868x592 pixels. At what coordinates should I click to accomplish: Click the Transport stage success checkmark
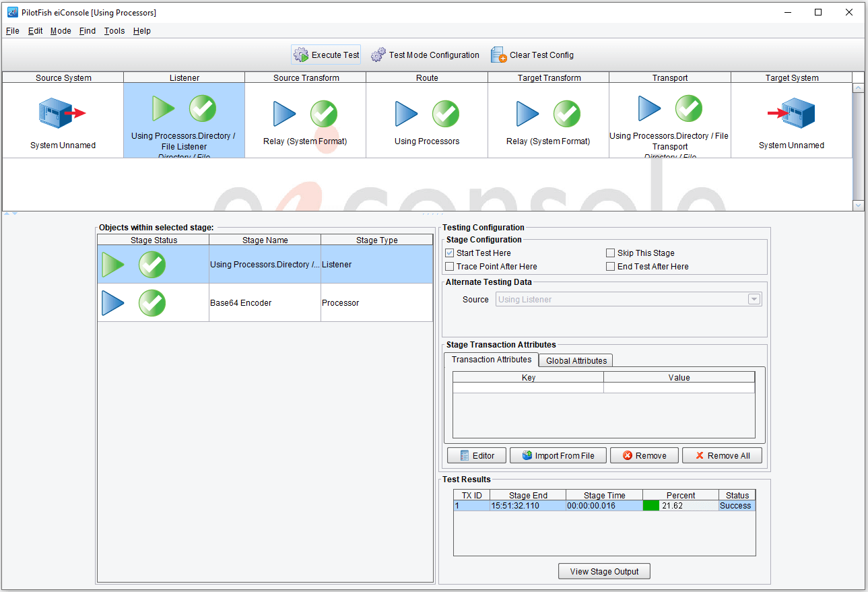point(689,108)
